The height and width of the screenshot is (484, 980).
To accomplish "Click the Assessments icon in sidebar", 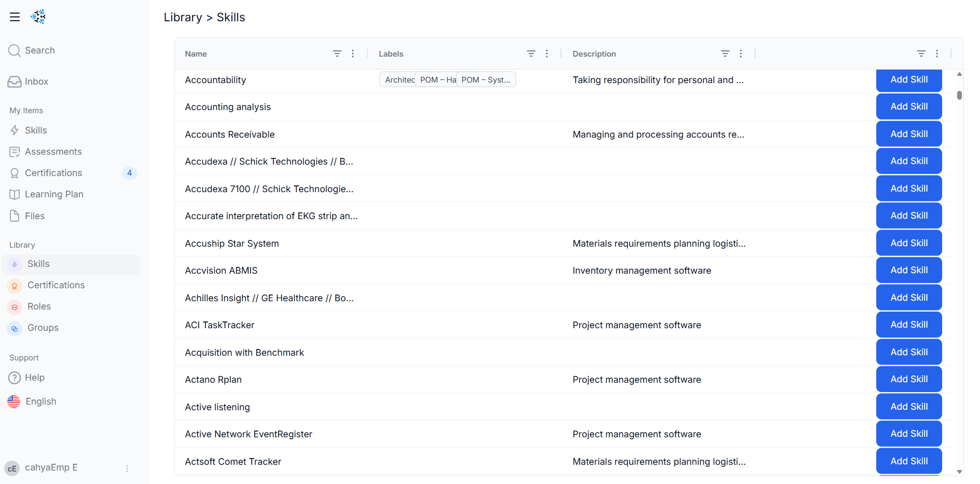I will click(x=15, y=152).
